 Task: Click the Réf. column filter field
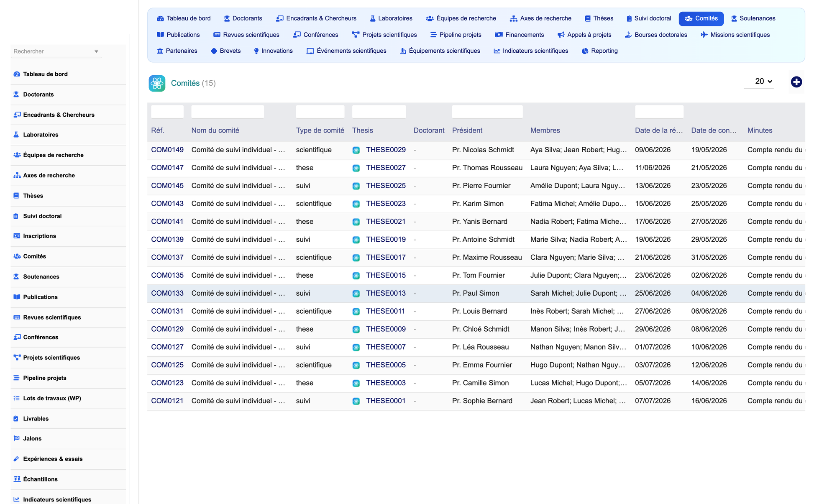167,112
